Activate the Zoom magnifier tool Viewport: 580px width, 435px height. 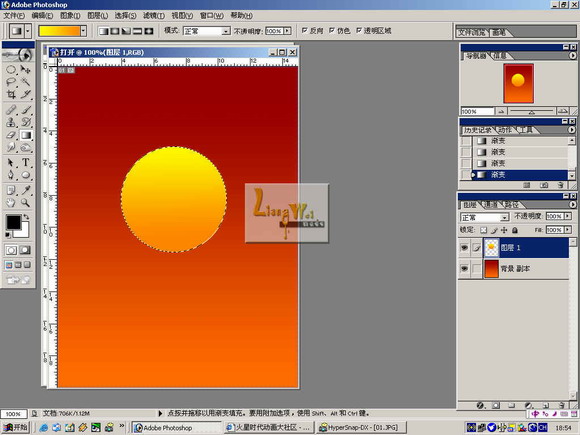(25, 202)
